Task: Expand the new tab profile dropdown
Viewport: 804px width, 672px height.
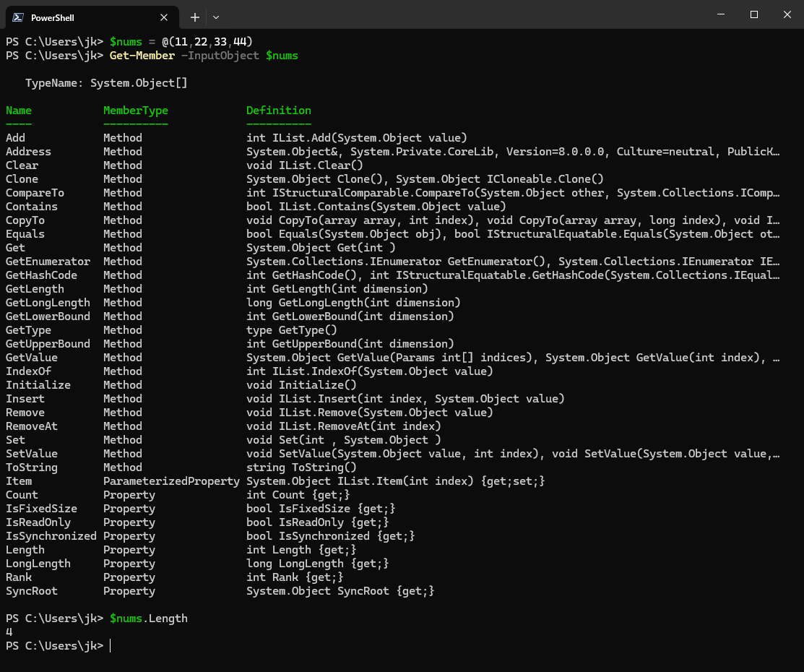Action: [216, 17]
